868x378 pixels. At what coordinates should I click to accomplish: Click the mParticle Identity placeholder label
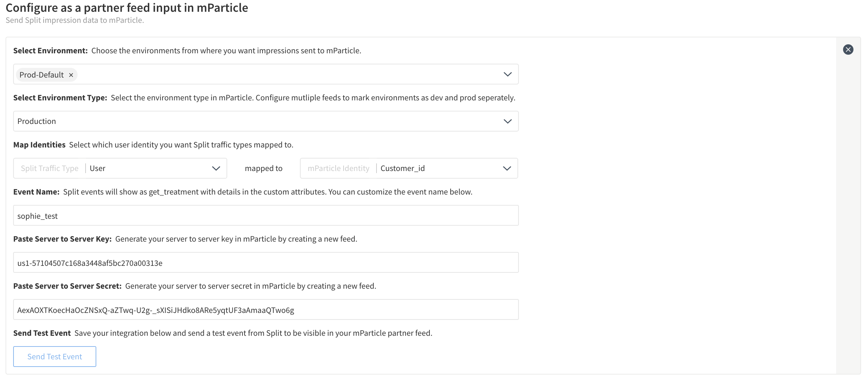pyautogui.click(x=338, y=169)
